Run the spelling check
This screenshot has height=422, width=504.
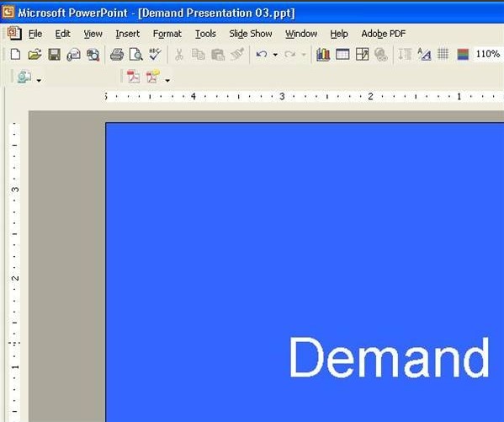pos(156,54)
